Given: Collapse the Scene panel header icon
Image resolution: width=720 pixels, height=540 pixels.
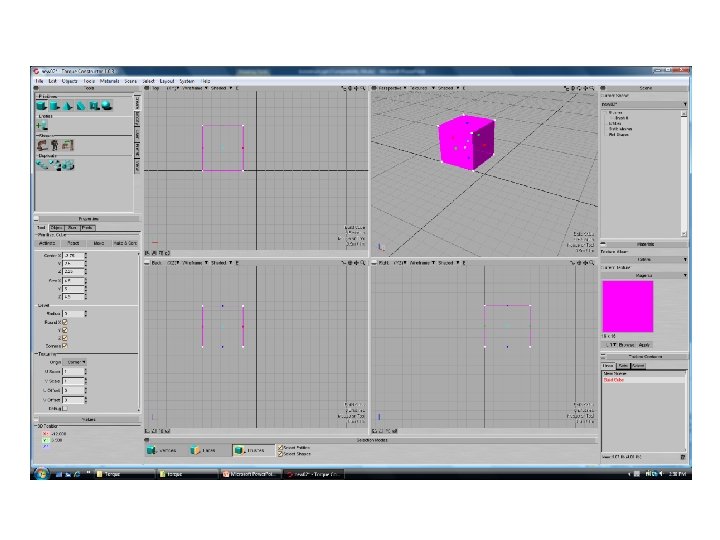Looking at the screenshot, I should click(603, 88).
